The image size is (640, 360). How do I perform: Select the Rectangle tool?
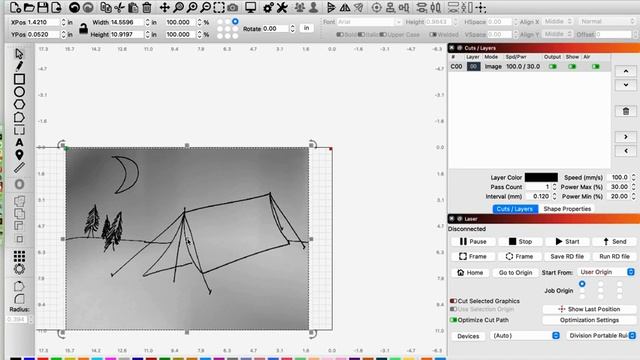pos(19,79)
